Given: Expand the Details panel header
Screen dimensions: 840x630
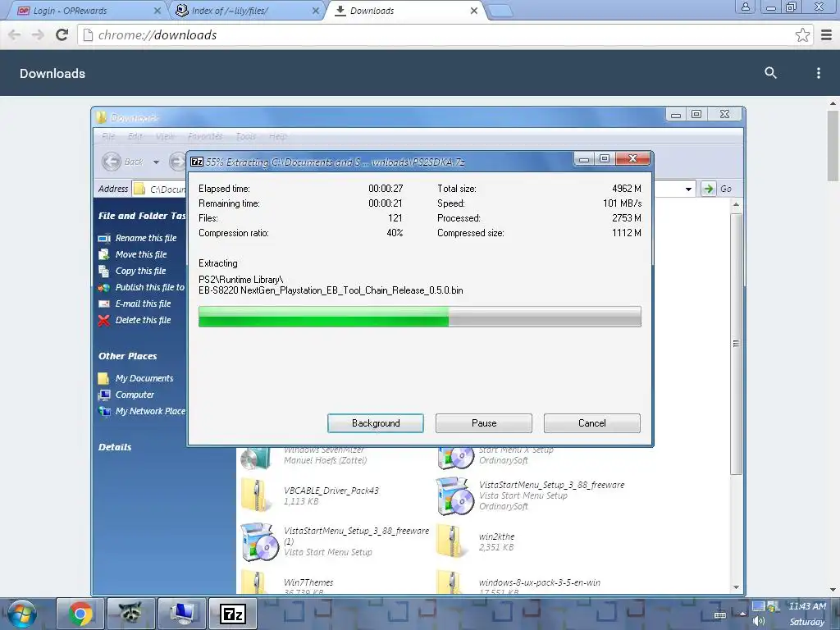Looking at the screenshot, I should pyautogui.click(x=115, y=447).
